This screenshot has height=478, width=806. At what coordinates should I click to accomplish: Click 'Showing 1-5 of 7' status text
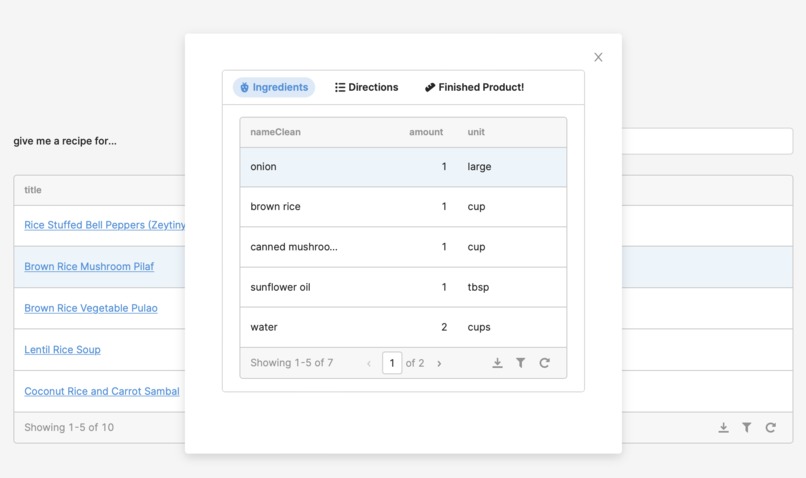point(291,363)
